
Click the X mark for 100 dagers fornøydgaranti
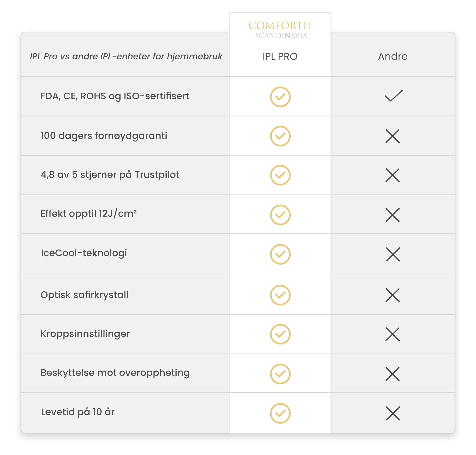[392, 136]
